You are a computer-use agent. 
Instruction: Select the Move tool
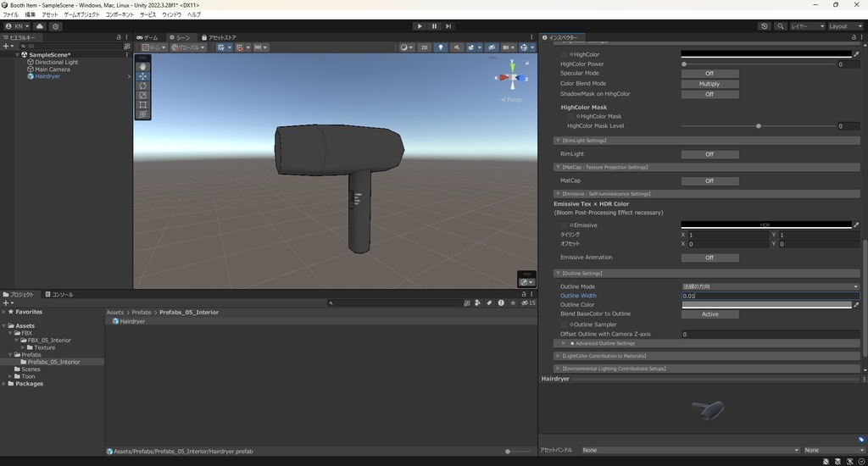tap(142, 75)
